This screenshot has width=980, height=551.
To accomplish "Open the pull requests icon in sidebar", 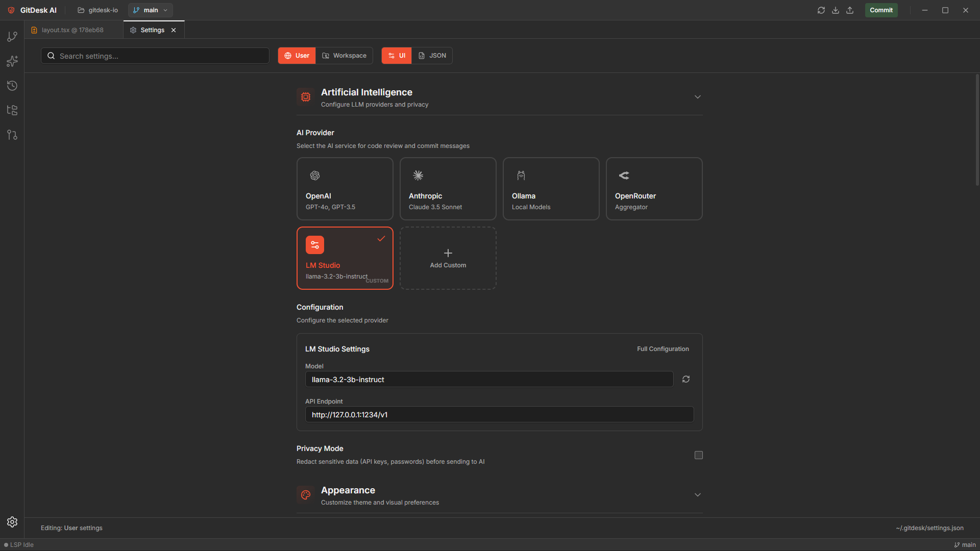I will point(12,135).
